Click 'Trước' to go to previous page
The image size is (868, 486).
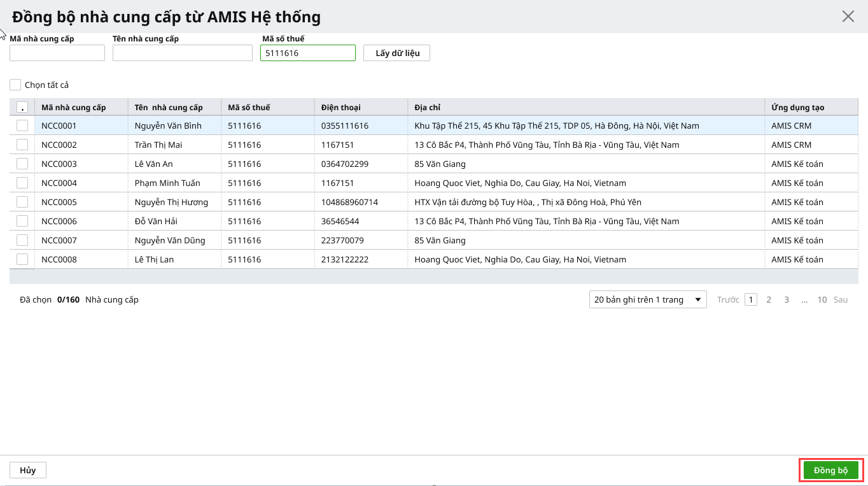click(728, 299)
